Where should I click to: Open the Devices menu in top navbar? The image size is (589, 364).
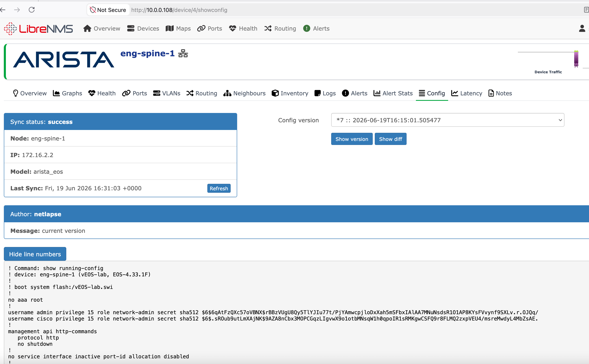[143, 28]
